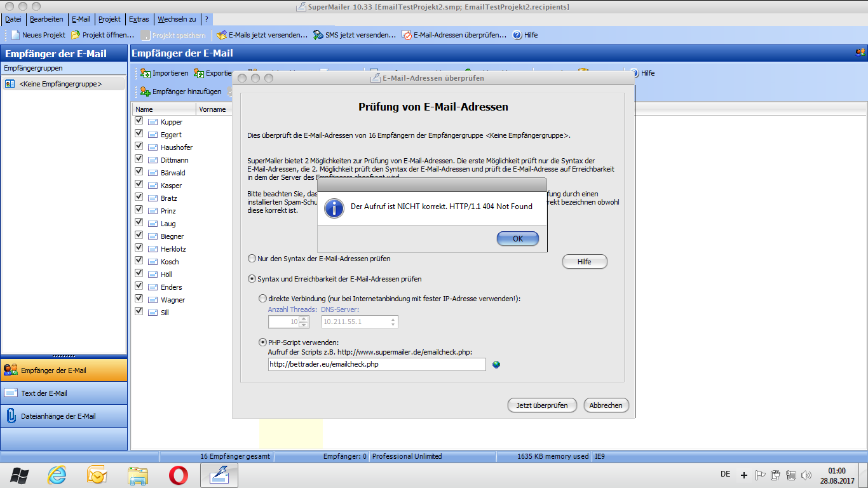Click the Jetzt überprüfen button
Image resolution: width=868 pixels, height=488 pixels.
pos(542,405)
